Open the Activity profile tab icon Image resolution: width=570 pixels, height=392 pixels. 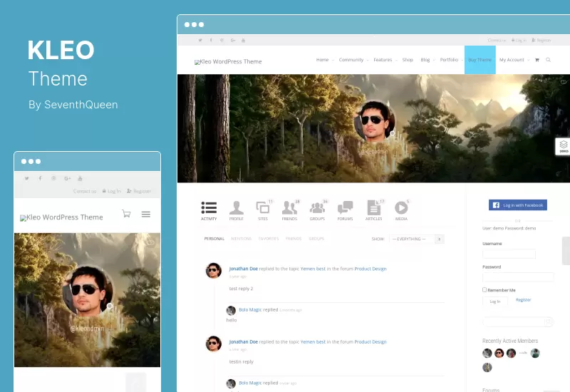[x=209, y=207]
